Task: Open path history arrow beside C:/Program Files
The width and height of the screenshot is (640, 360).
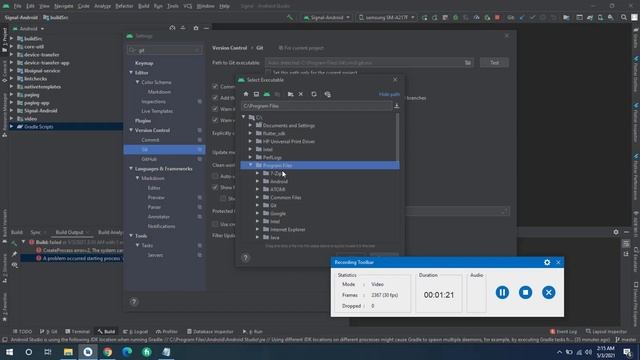Action: (x=396, y=106)
